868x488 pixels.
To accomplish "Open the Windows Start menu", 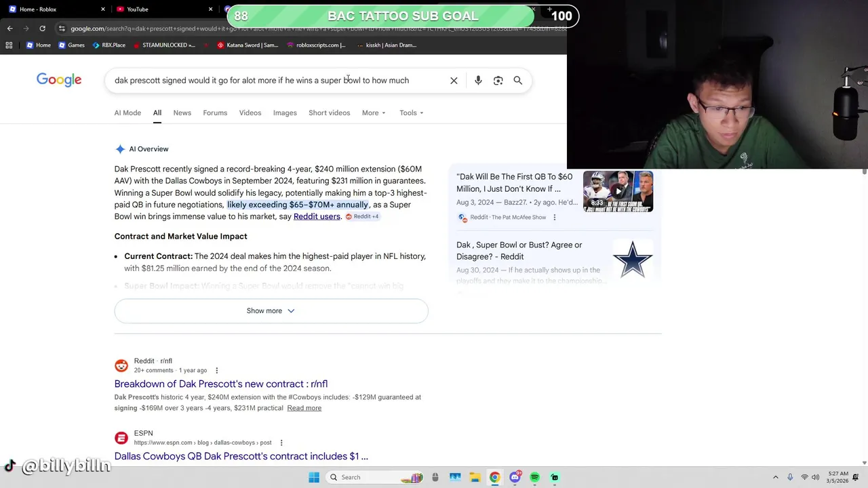I will coord(314,477).
